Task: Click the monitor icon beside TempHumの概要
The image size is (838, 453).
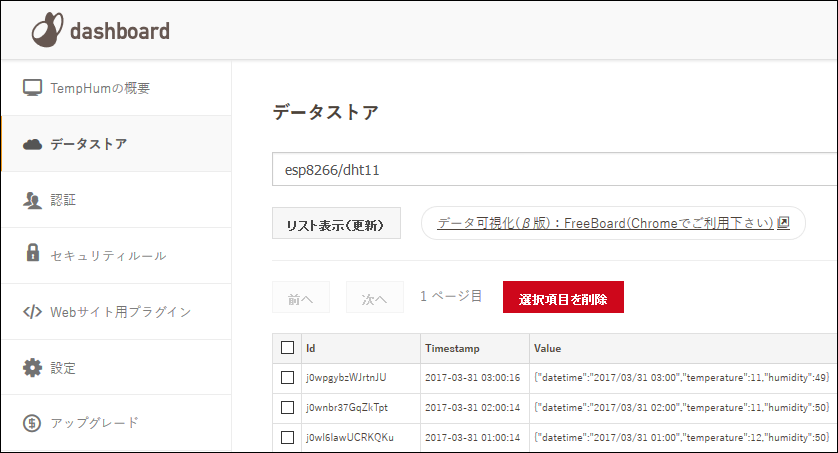Action: [x=32, y=88]
